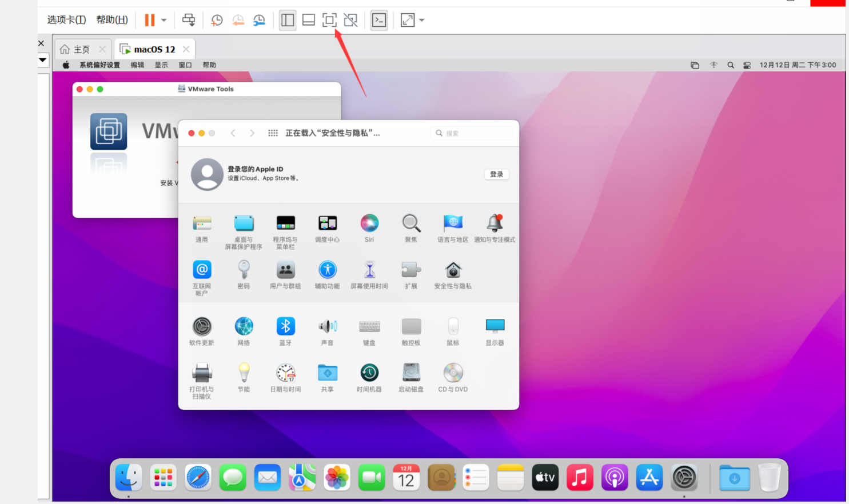Viewport: 849px width, 504px height.
Task: Open 软件更新 preferences
Action: click(202, 331)
